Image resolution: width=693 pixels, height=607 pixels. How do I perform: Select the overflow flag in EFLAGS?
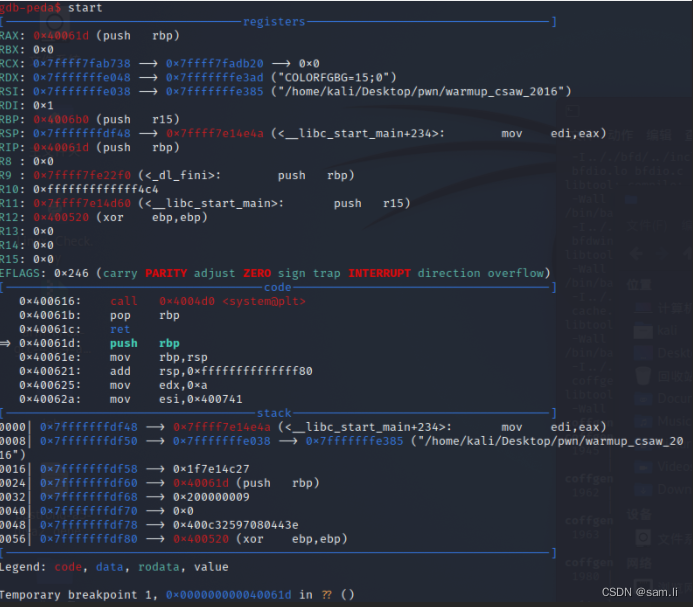(x=515, y=273)
